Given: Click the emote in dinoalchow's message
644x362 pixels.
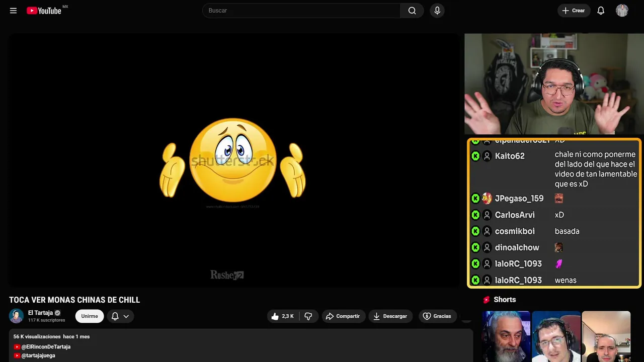Looking at the screenshot, I should point(558,247).
